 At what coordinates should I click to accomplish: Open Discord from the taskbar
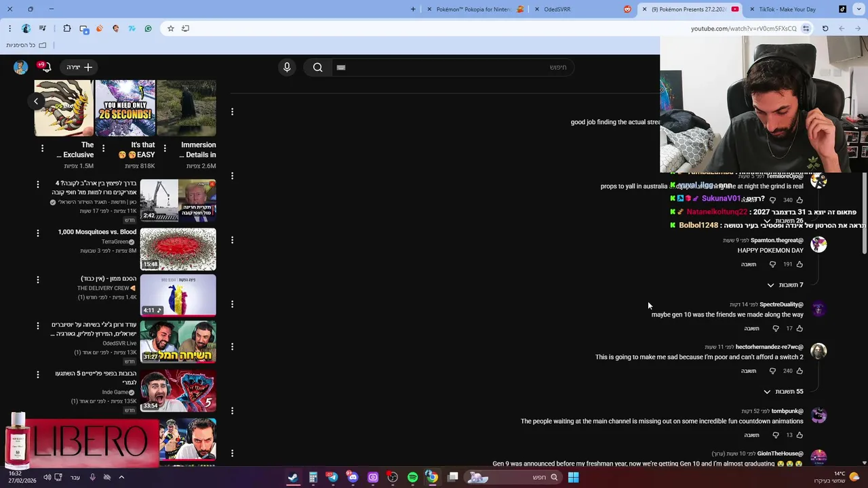[x=353, y=477]
